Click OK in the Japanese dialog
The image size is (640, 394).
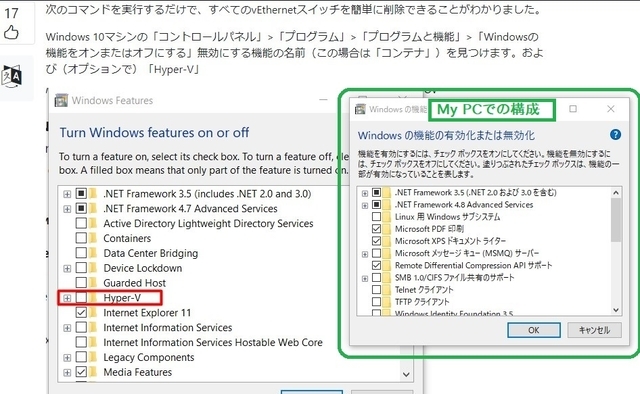click(534, 330)
